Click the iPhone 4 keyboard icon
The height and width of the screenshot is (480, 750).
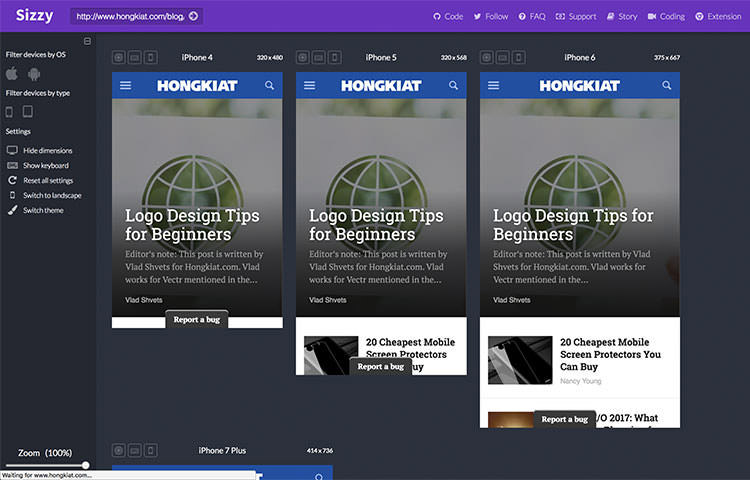coord(135,58)
